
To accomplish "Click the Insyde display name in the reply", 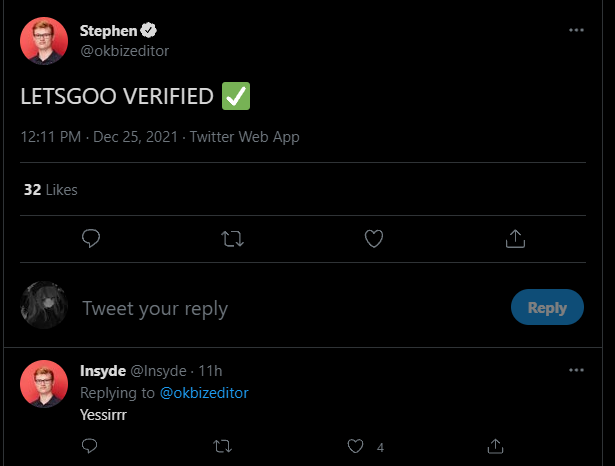I will [103, 371].
